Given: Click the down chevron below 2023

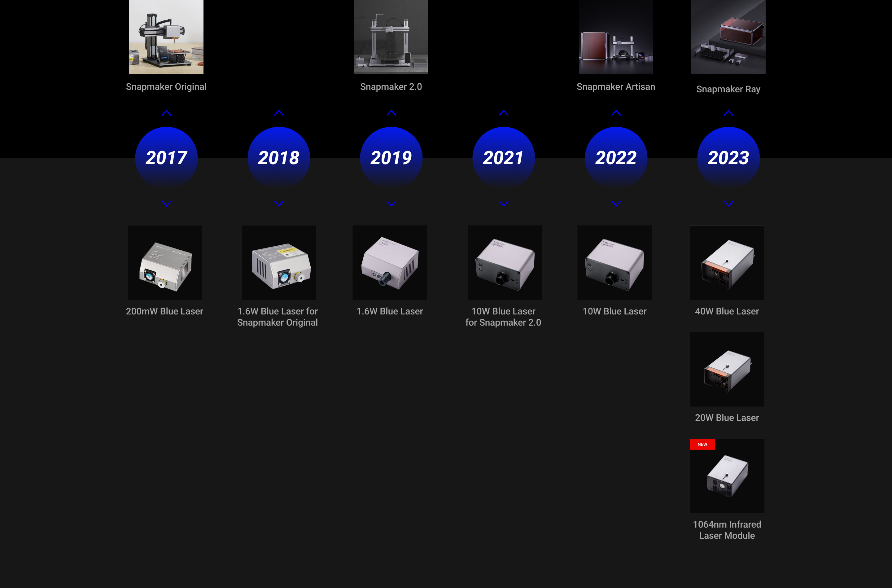Looking at the screenshot, I should point(728,204).
